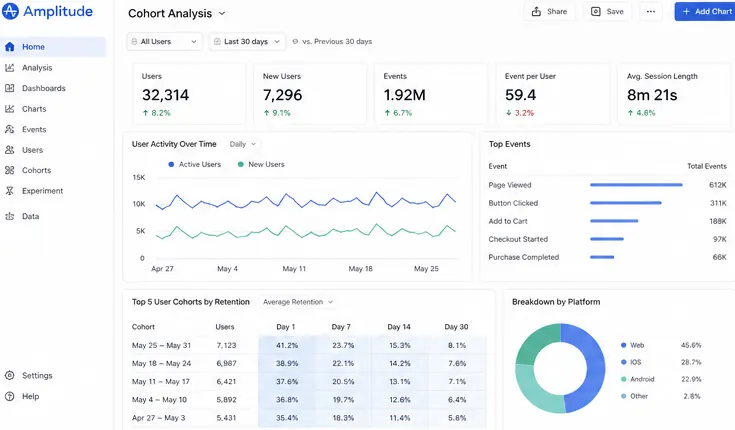The image size is (735, 430).
Task: Open the Last 30 days date dropdown
Action: (247, 41)
